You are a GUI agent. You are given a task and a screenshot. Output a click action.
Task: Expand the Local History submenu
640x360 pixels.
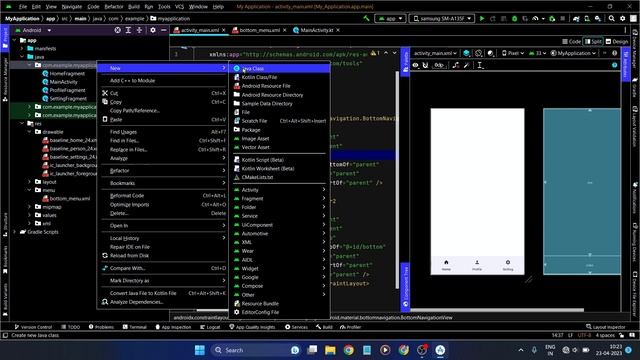[163, 238]
